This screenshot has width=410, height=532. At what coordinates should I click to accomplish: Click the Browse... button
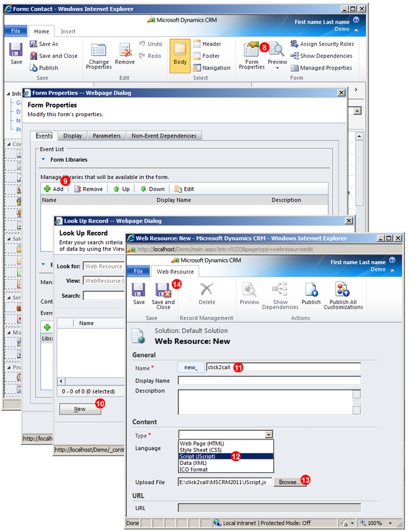pyautogui.click(x=287, y=482)
